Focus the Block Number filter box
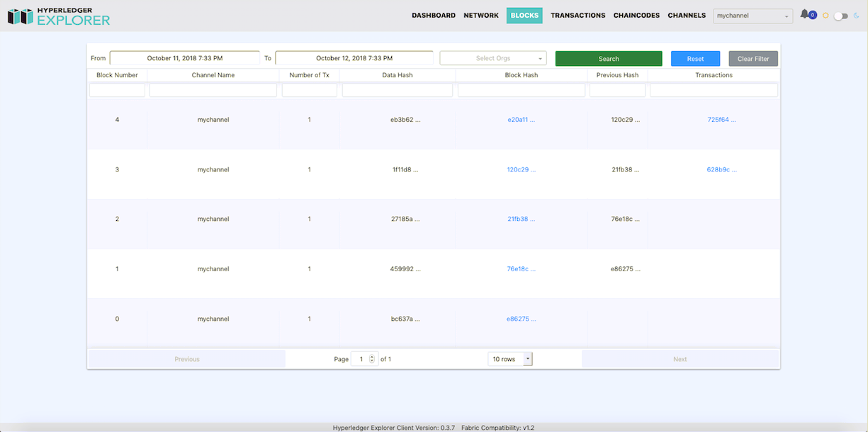The width and height of the screenshot is (868, 432). [117, 91]
